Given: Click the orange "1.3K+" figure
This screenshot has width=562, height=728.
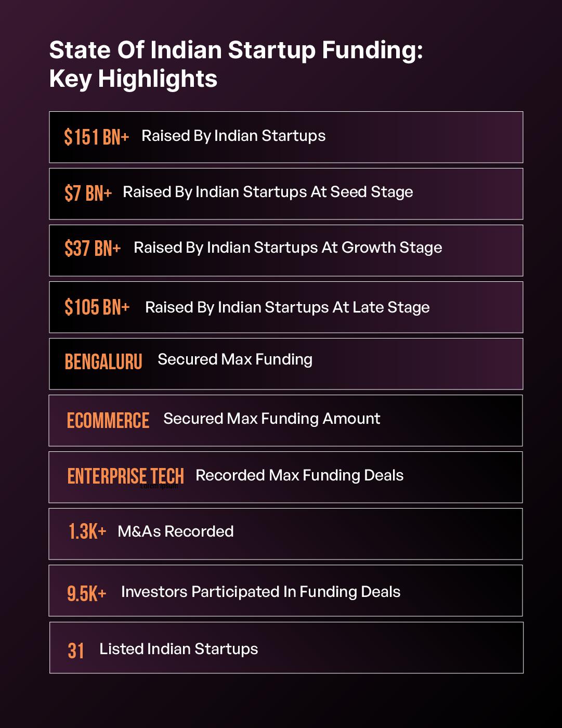Looking at the screenshot, I should pos(87,531).
